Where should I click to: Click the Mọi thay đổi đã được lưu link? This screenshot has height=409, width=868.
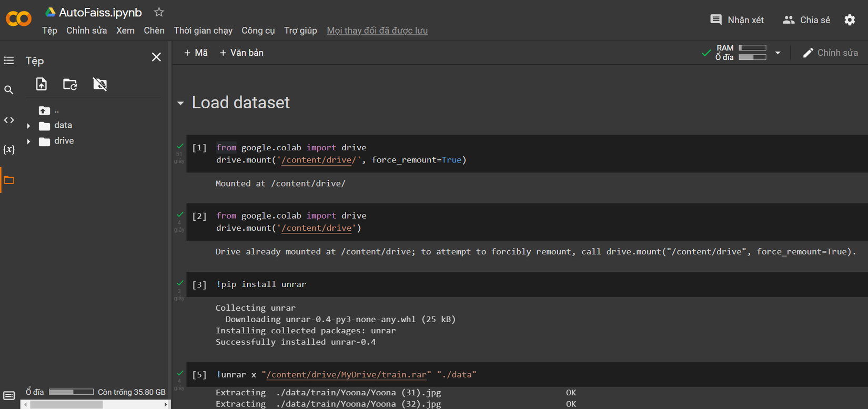(x=377, y=30)
